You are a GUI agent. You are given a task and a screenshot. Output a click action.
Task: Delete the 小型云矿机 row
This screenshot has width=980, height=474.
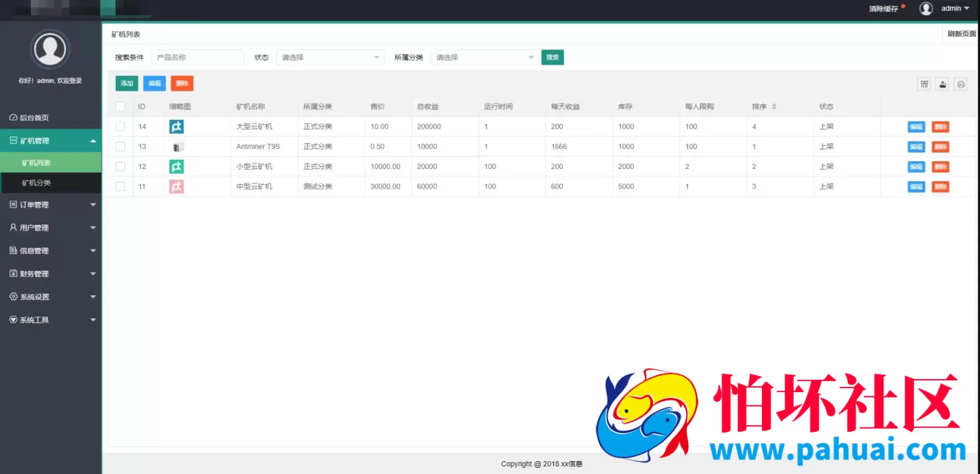pyautogui.click(x=941, y=167)
